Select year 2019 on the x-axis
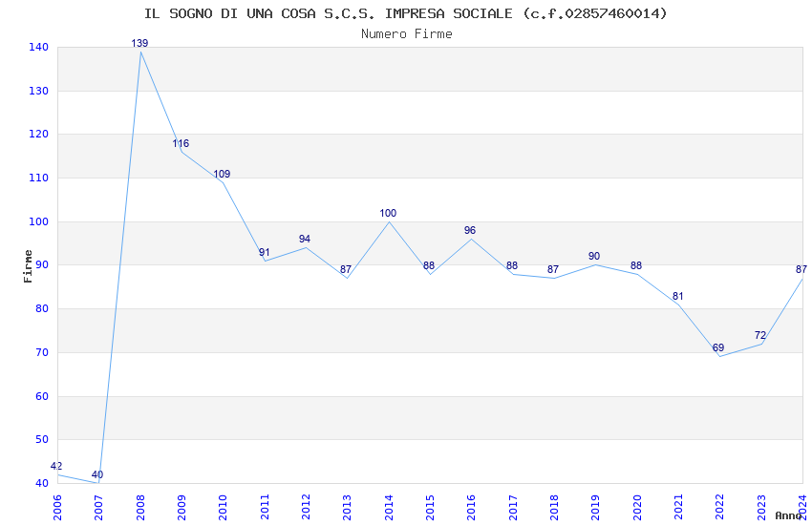Viewport: 812px width, 525px height. [x=595, y=507]
